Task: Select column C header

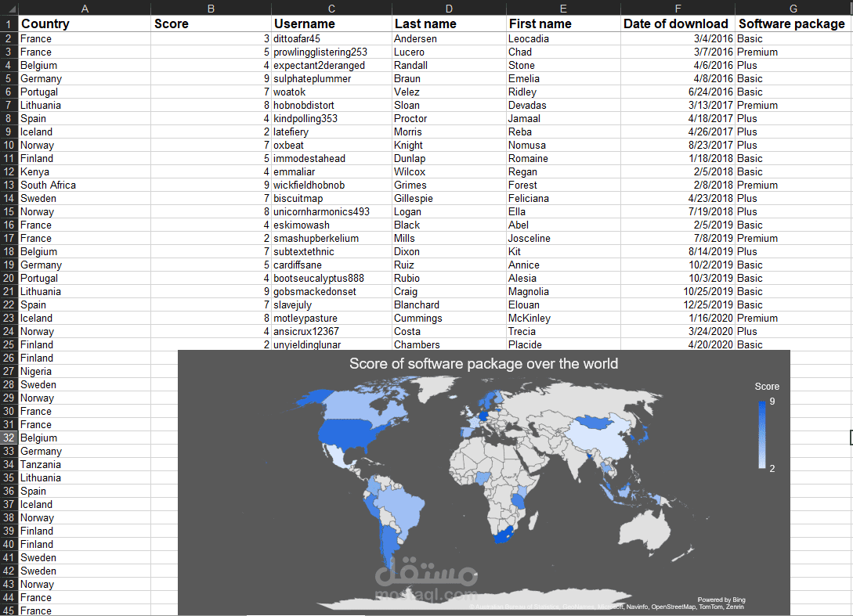Action: [x=331, y=8]
